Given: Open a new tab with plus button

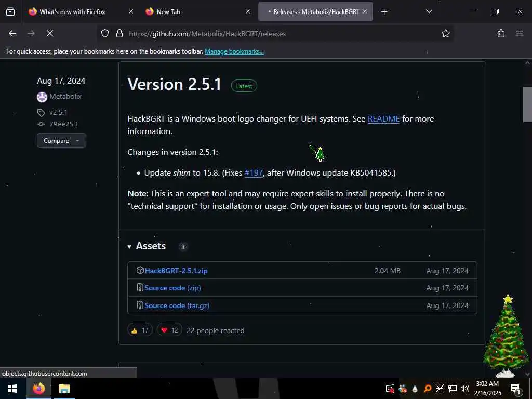Looking at the screenshot, I should tap(384, 12).
